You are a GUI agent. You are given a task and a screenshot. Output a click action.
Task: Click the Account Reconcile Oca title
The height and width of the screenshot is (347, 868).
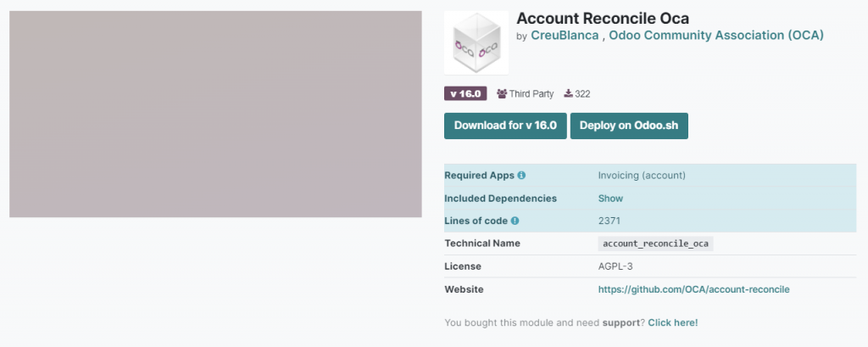603,19
